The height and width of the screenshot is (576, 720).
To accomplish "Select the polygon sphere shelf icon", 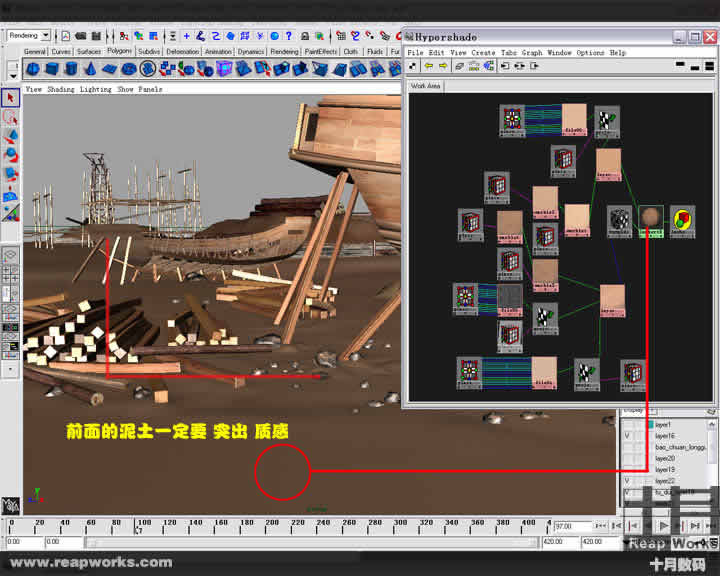I will point(34,69).
